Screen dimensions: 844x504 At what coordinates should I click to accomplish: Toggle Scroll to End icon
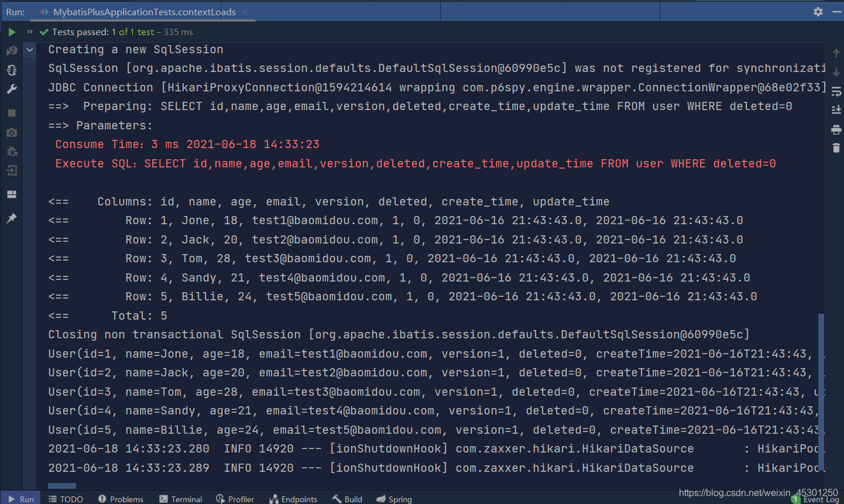tap(836, 110)
